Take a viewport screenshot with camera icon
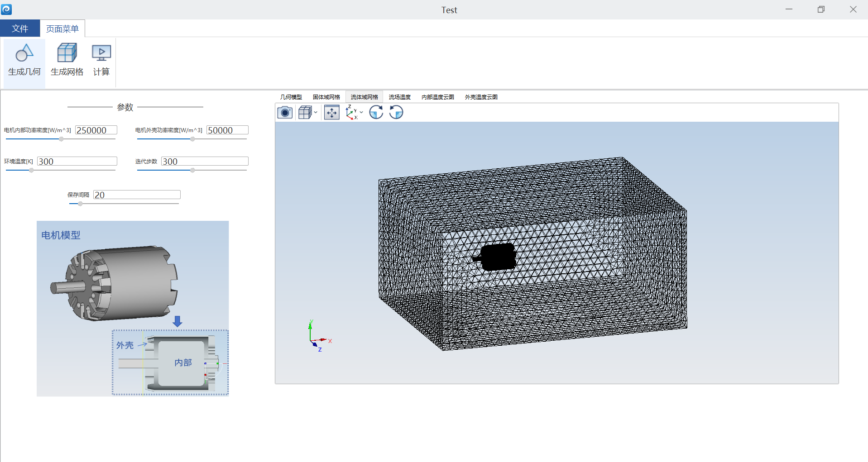Image resolution: width=868 pixels, height=462 pixels. tap(285, 112)
